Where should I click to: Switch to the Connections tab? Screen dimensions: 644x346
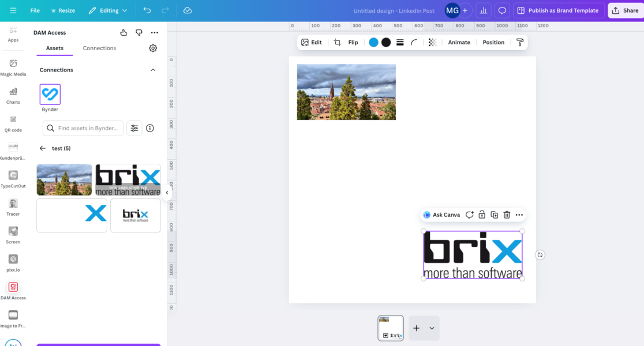point(99,48)
